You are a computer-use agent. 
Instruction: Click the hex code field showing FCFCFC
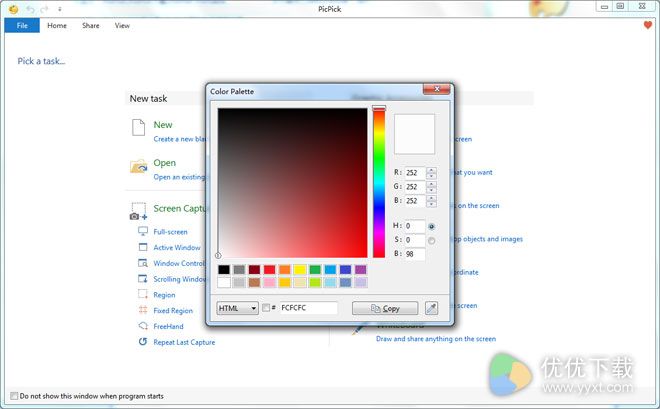[x=308, y=308]
